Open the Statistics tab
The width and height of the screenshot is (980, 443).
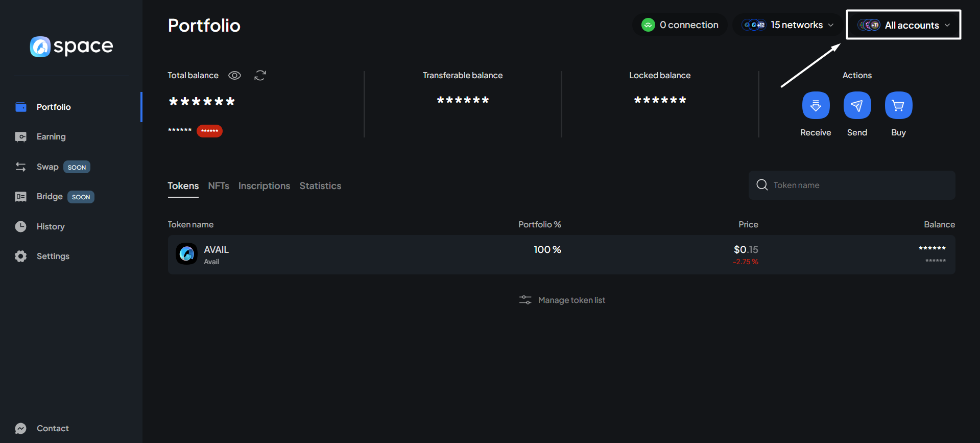point(320,186)
